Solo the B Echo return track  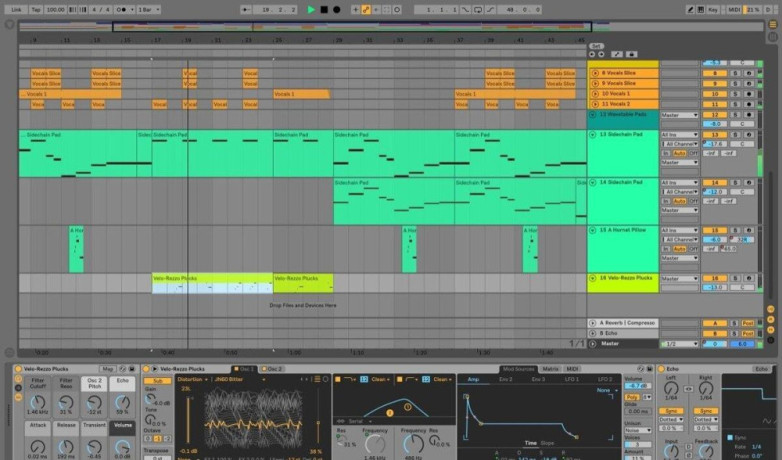(735, 333)
